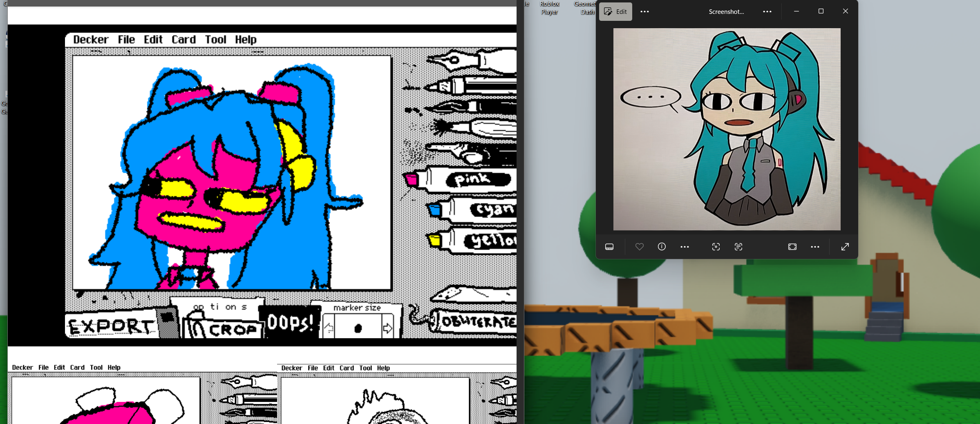Open File menu above the pink mouse-eared drawing
980x424 pixels.
pyautogui.click(x=43, y=367)
